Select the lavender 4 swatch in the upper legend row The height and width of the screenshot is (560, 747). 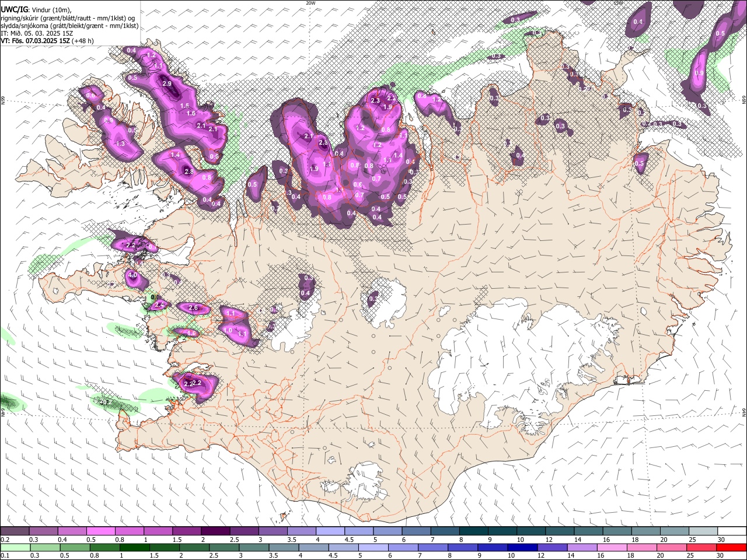(330, 531)
